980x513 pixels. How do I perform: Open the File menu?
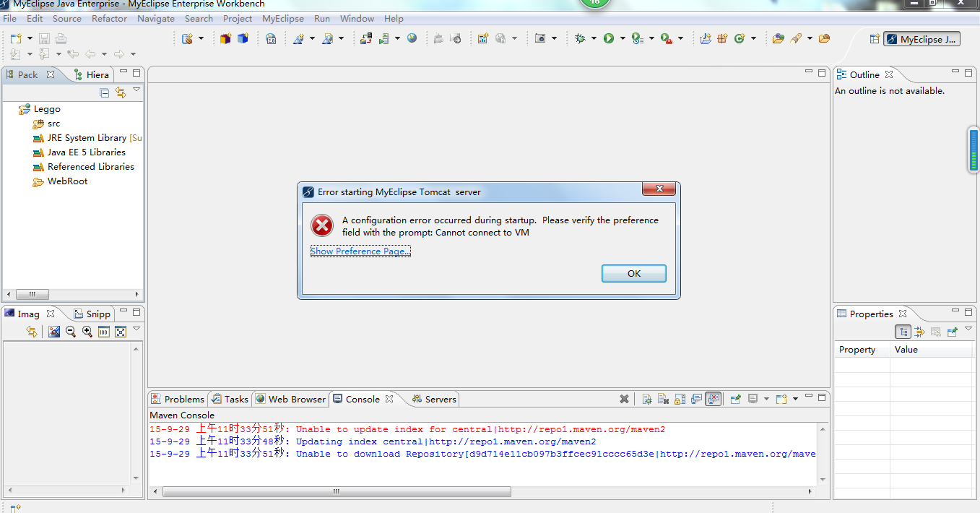point(10,19)
